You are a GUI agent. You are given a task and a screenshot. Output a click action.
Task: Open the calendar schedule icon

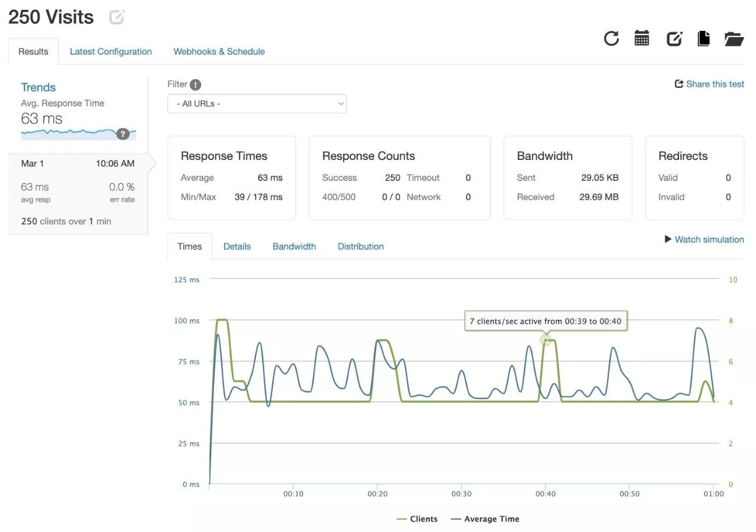coord(641,38)
